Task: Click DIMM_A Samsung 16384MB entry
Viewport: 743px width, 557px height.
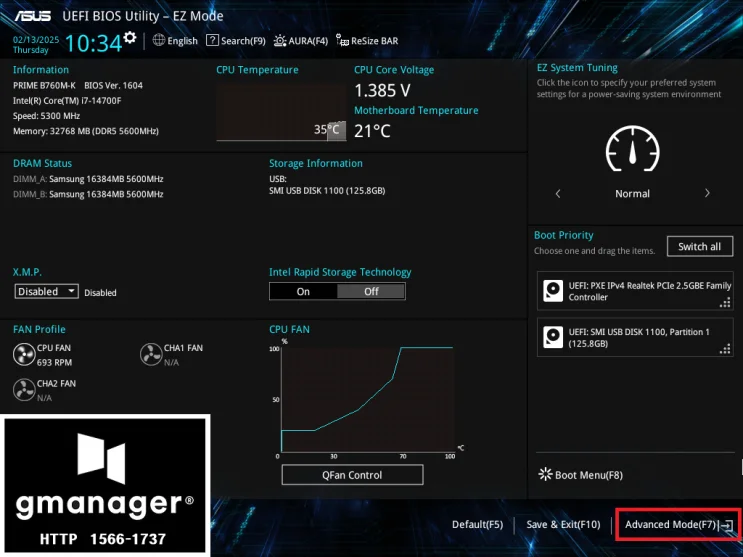Action: pyautogui.click(x=88, y=179)
